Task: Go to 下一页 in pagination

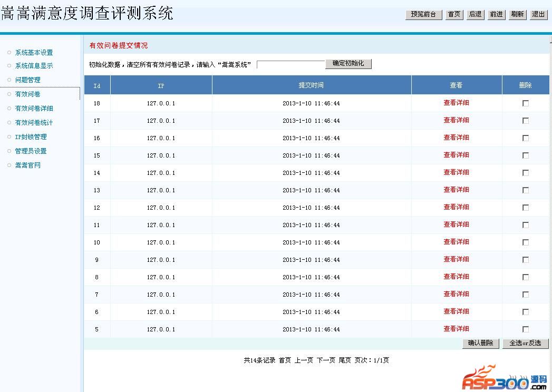Action: [x=326, y=360]
